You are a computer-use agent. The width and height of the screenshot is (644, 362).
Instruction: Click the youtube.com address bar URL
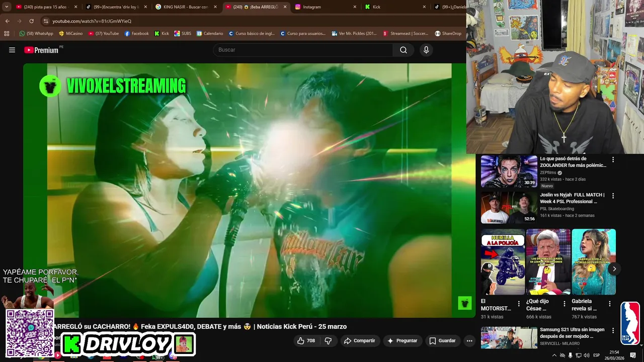click(92, 21)
